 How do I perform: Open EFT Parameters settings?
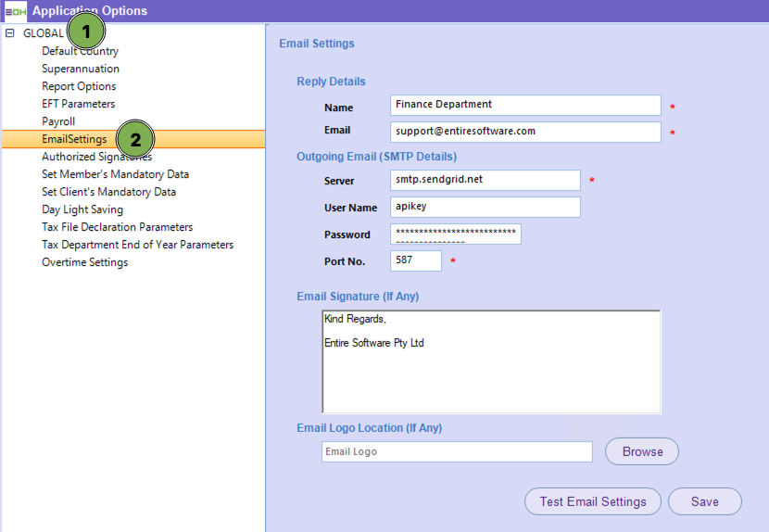(78, 104)
